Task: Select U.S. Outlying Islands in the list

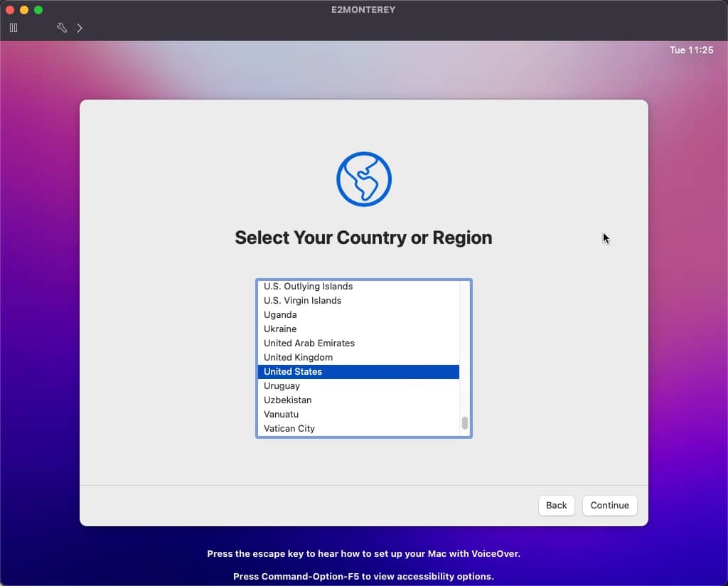Action: pyautogui.click(x=358, y=287)
